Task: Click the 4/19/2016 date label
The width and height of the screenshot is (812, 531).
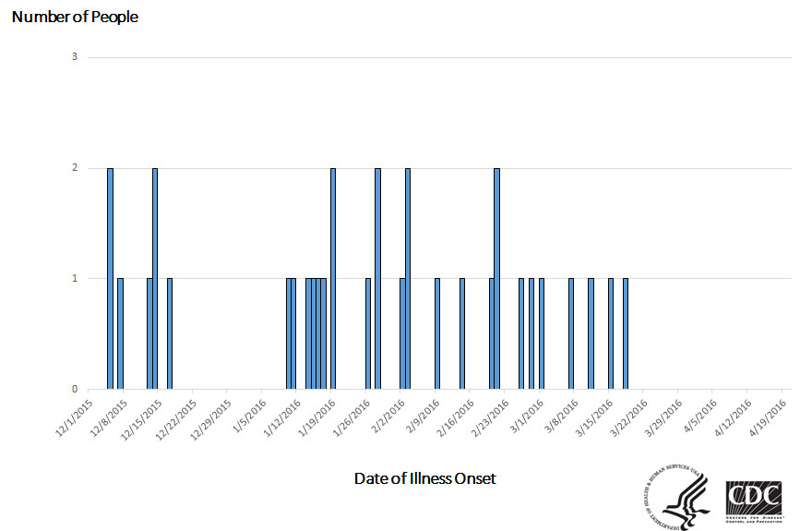Action: (769, 418)
